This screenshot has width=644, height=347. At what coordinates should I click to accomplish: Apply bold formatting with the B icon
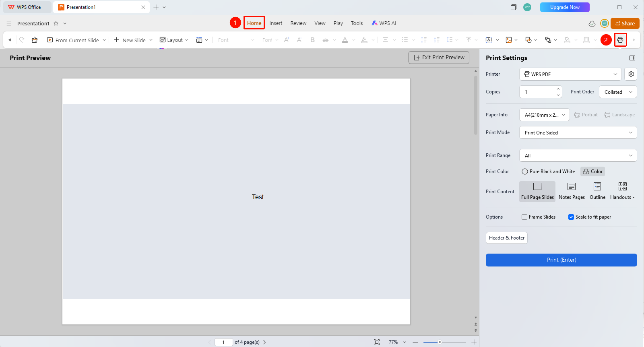312,40
